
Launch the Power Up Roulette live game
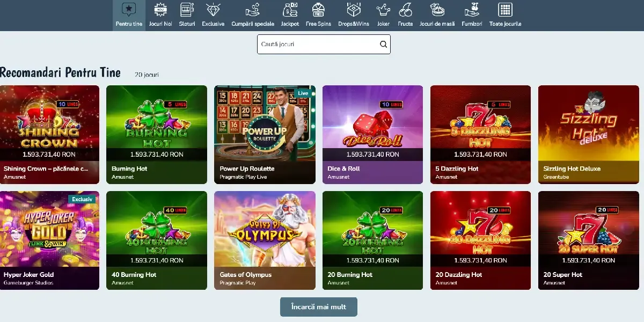pyautogui.click(x=265, y=135)
